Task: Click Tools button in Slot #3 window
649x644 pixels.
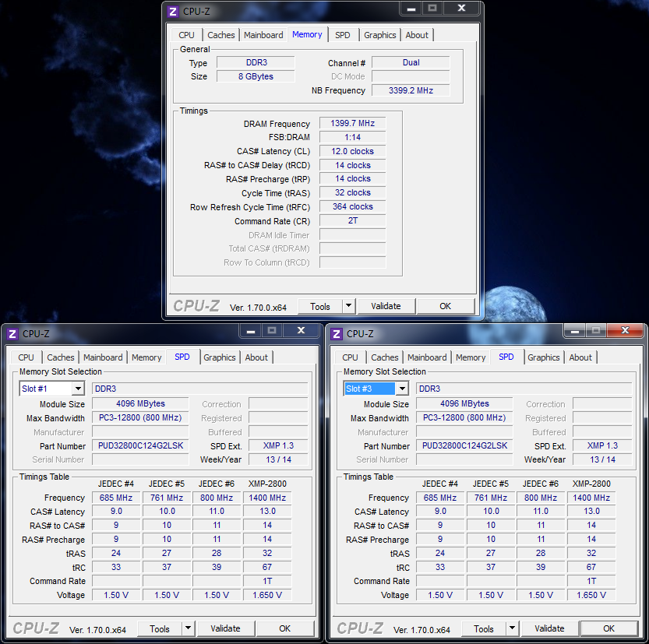Action: (x=483, y=628)
